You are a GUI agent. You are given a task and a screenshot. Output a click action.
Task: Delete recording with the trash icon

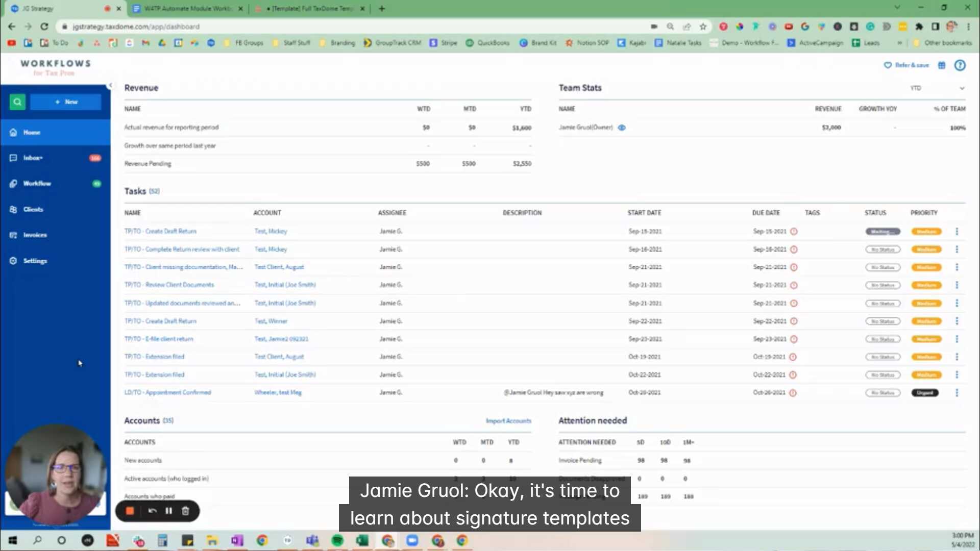[x=185, y=511]
